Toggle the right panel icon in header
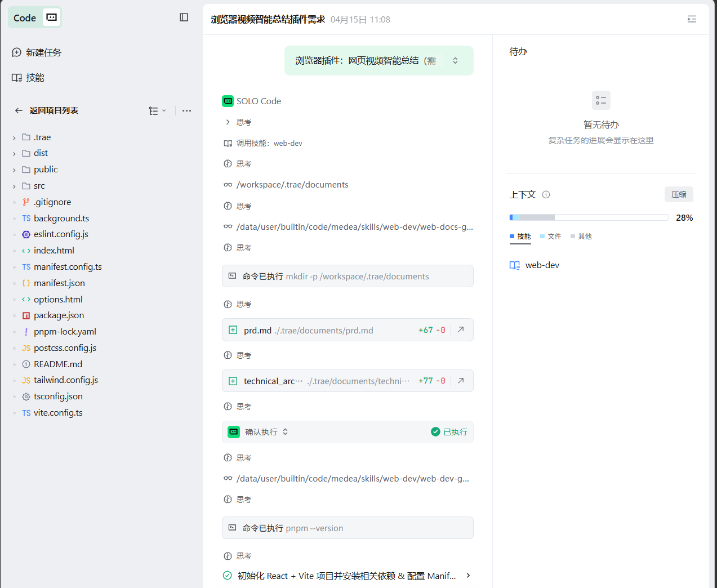Image resolution: width=717 pixels, height=588 pixels. click(692, 19)
